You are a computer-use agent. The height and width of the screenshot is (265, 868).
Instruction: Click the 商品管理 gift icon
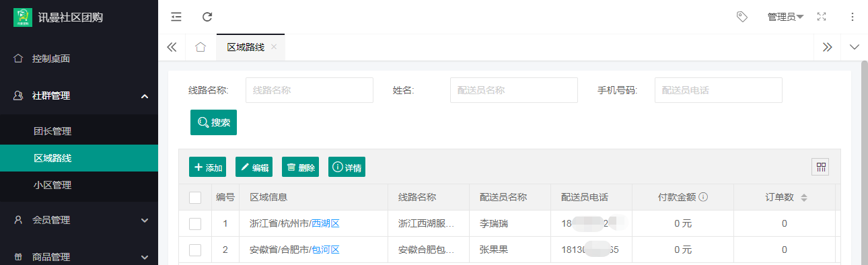[x=19, y=257]
